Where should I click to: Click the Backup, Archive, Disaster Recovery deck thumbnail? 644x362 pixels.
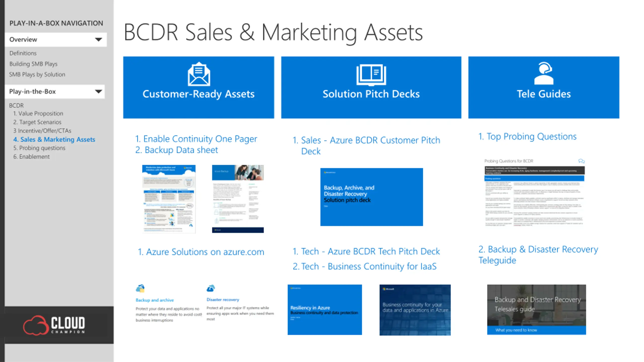point(371,197)
